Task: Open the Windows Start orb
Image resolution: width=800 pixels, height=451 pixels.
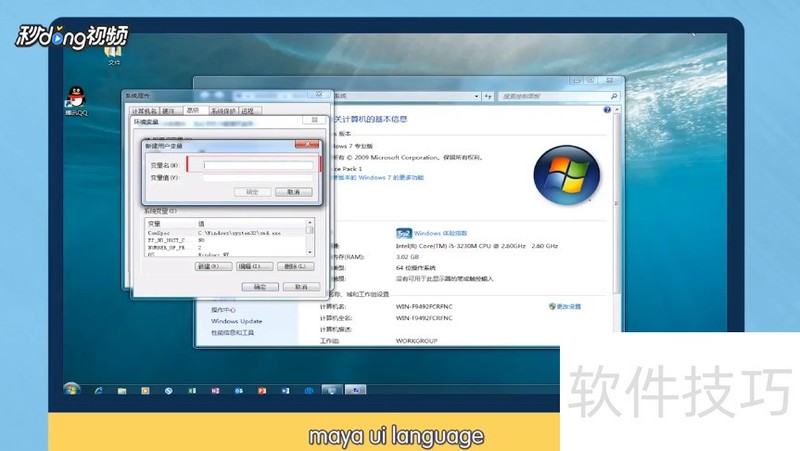Action: tap(72, 390)
